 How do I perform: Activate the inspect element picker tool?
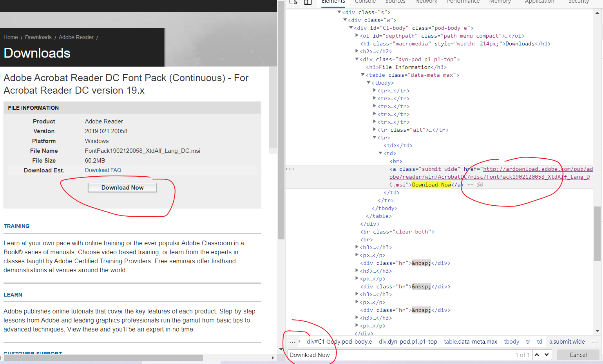click(x=293, y=2)
